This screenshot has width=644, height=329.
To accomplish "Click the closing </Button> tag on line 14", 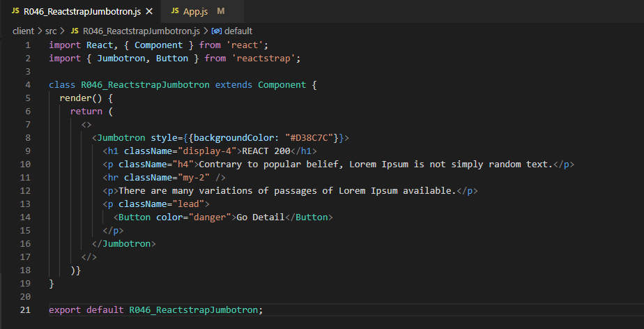I will (309, 217).
